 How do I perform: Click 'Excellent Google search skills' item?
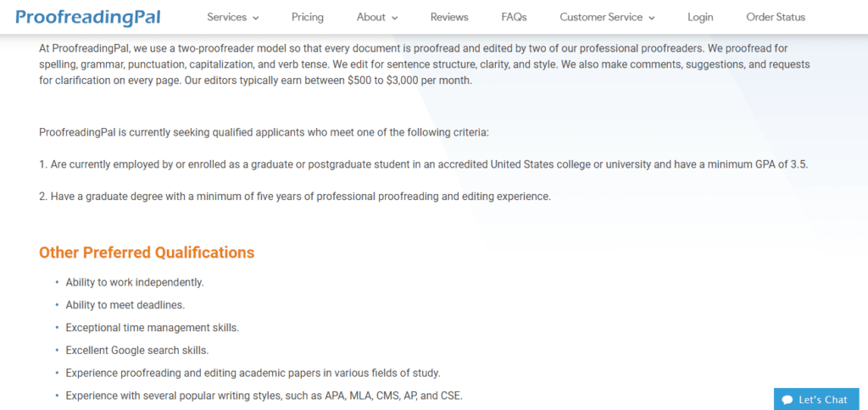(x=137, y=350)
